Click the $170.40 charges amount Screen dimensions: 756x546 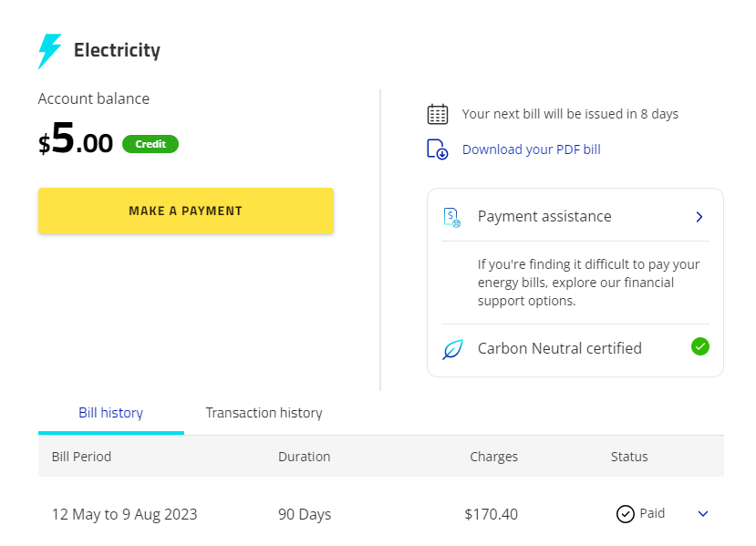coord(491,514)
